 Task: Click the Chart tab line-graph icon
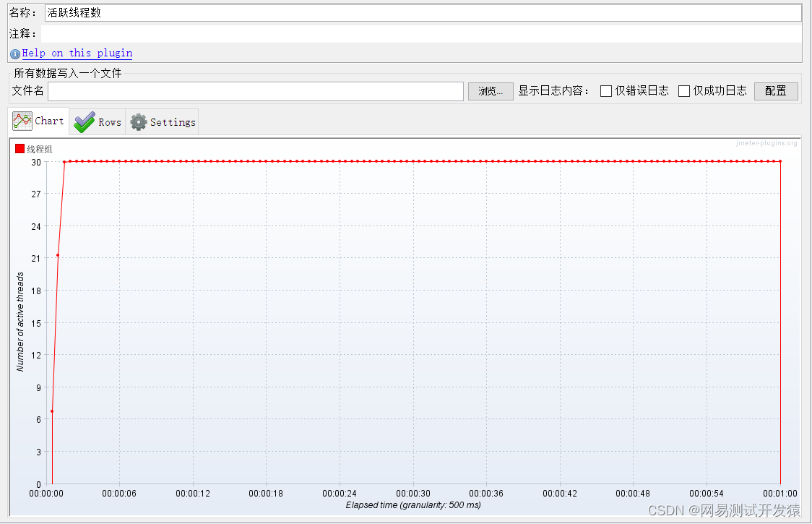click(x=22, y=121)
